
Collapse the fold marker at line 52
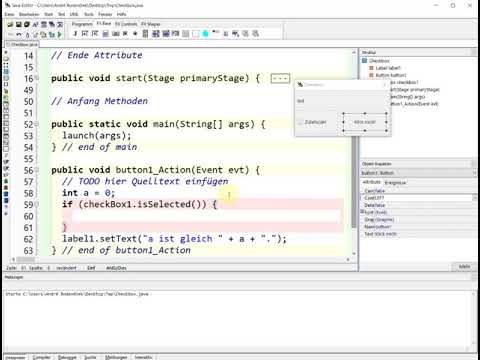pyautogui.click(x=37, y=124)
